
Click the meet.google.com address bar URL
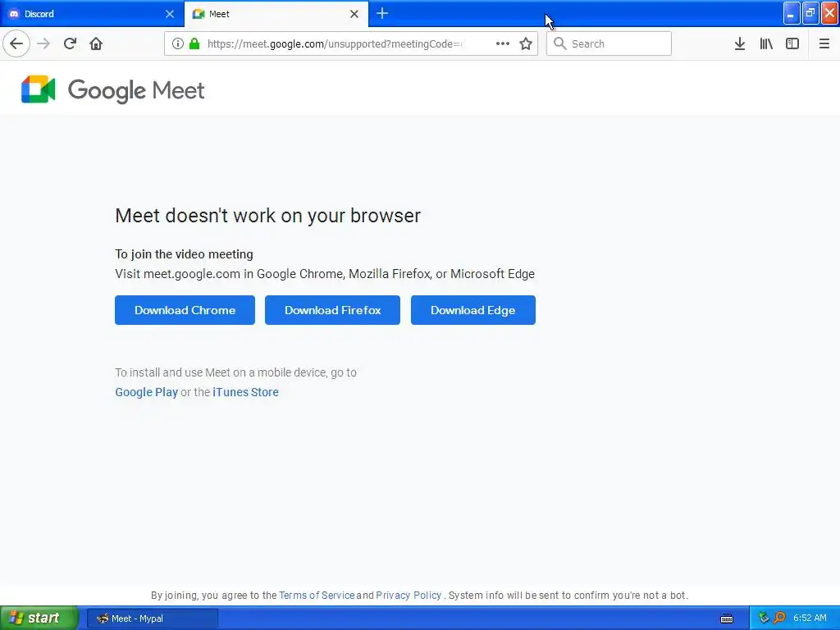(x=335, y=44)
